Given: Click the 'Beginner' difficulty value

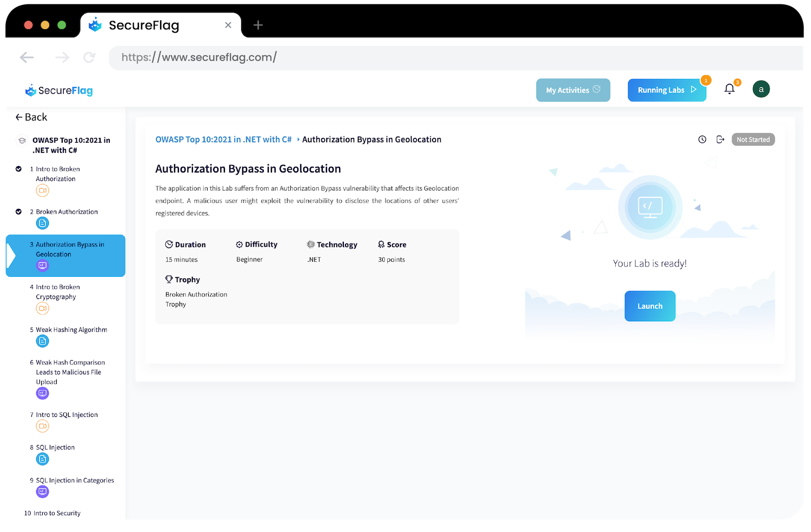Looking at the screenshot, I should 249,260.
